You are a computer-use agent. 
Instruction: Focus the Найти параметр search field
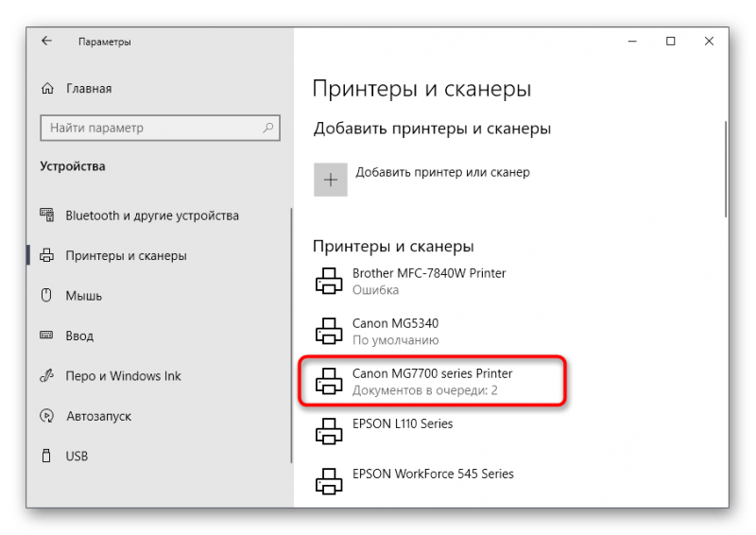(160, 128)
